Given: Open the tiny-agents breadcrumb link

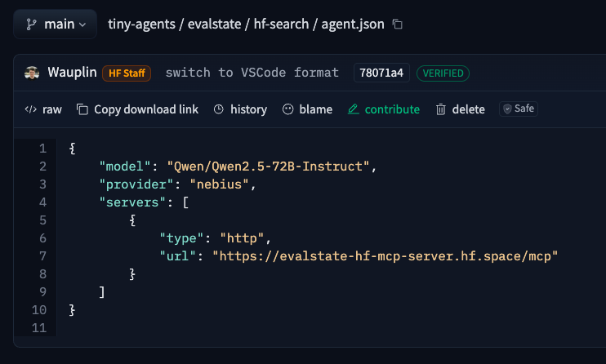Looking at the screenshot, I should pos(141,24).
